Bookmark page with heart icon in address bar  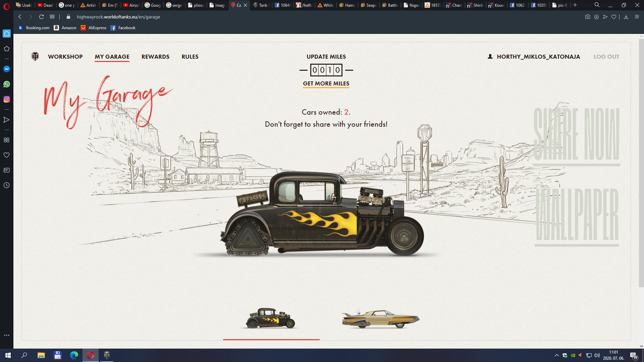click(614, 17)
